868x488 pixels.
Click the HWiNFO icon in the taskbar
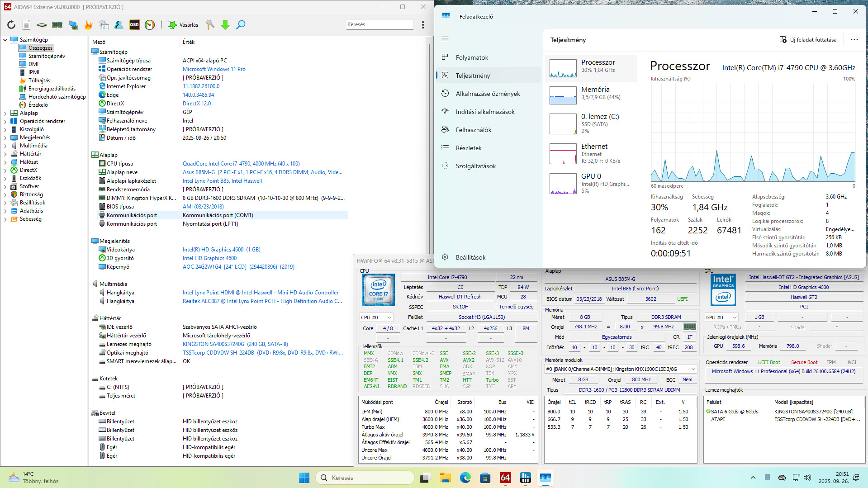[525, 478]
